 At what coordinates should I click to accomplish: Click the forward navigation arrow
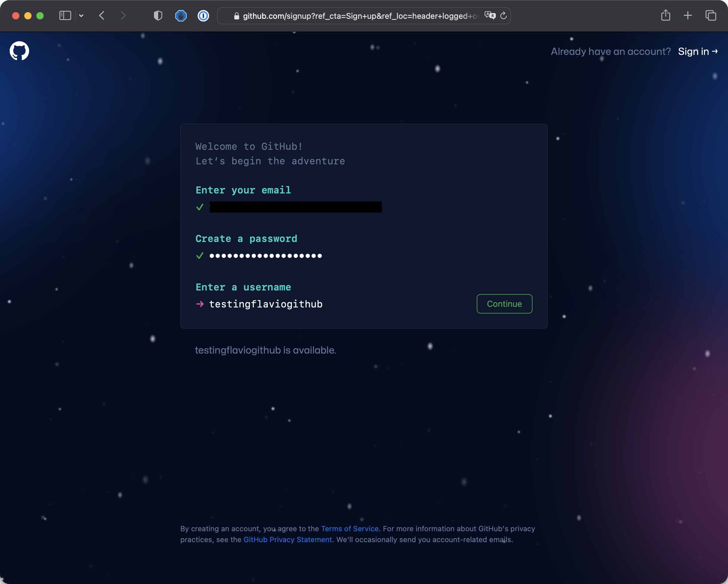(x=123, y=15)
